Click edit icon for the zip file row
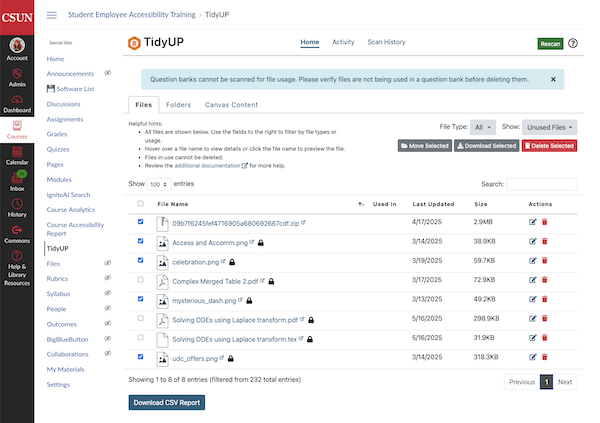The height and width of the screenshot is (423, 600). click(532, 222)
